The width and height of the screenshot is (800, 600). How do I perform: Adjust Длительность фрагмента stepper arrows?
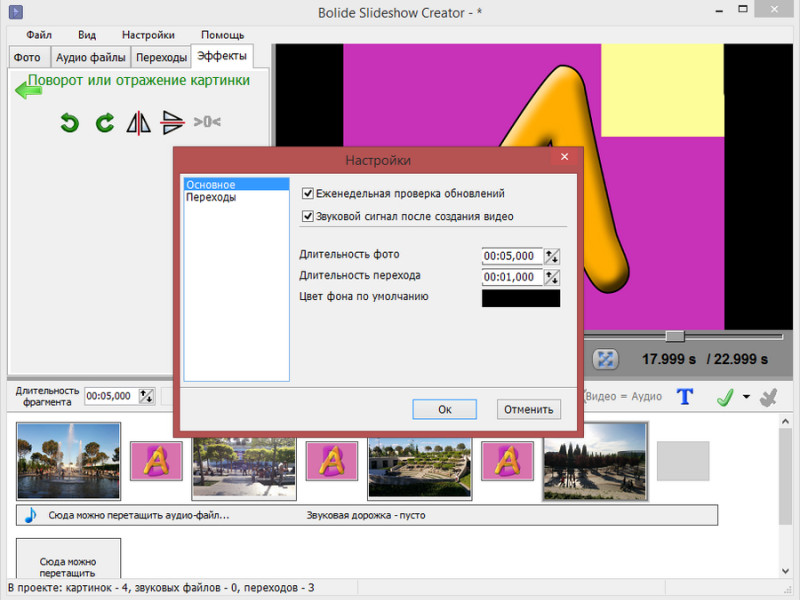(x=146, y=396)
